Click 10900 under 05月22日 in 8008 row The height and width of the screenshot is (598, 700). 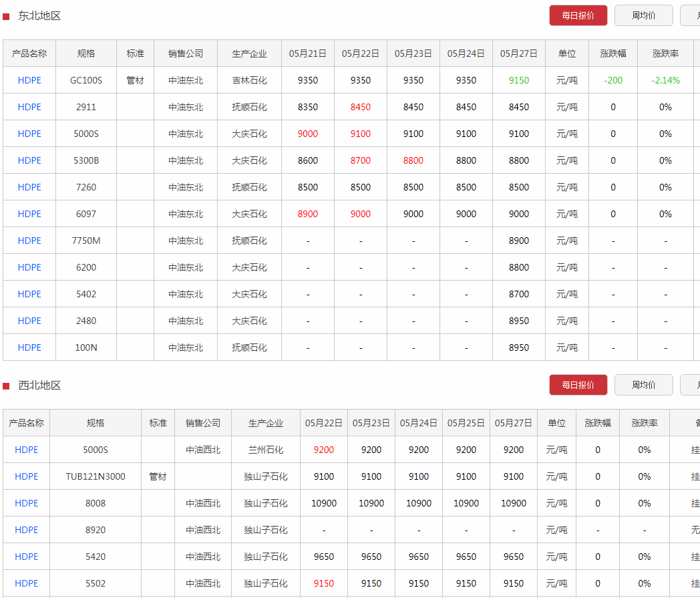tap(324, 503)
